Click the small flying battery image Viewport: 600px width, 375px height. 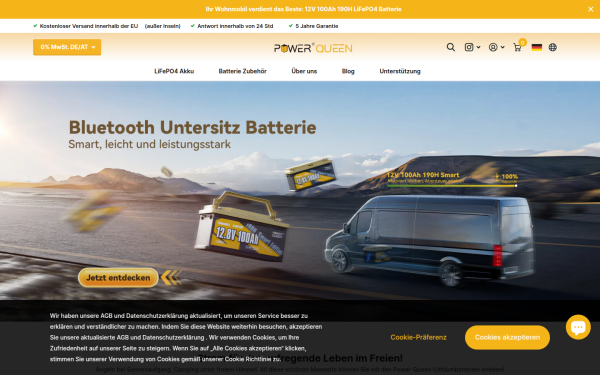coord(311,175)
